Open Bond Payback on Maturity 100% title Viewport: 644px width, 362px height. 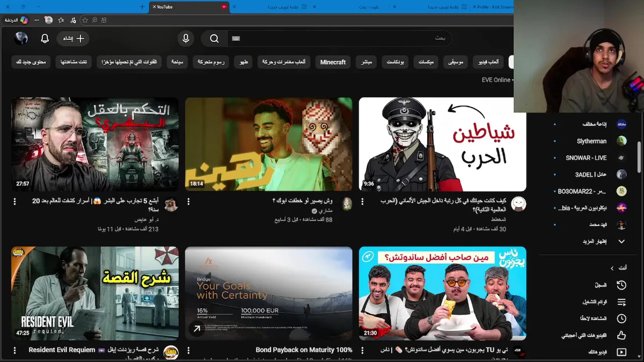[304, 350]
